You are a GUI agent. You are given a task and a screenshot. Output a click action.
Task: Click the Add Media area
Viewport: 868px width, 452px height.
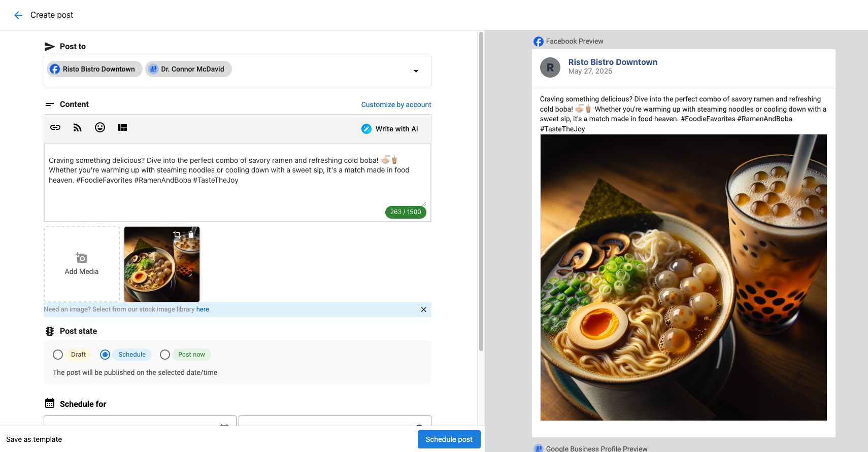(x=81, y=264)
